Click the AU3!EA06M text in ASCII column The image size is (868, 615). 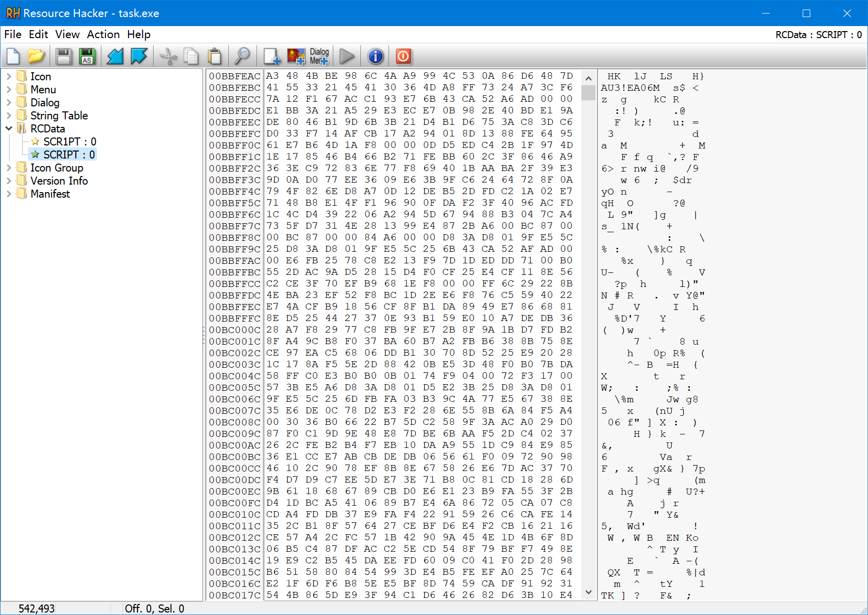tap(631, 88)
